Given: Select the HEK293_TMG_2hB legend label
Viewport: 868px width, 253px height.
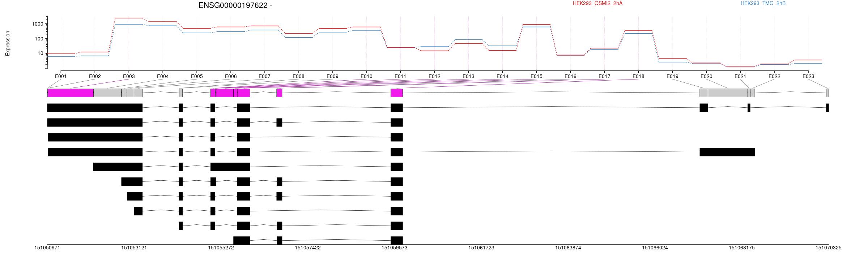Looking at the screenshot, I should tap(763, 3).
